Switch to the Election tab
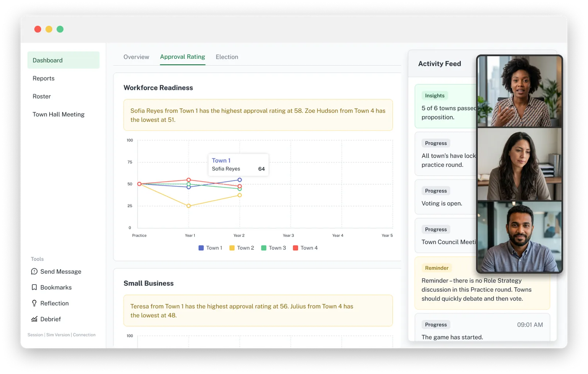Viewport: 588px width, 374px height. coord(227,57)
